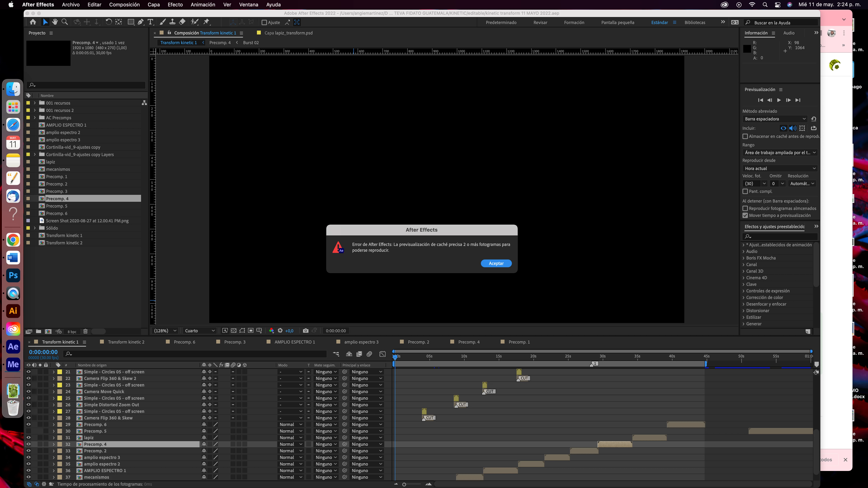This screenshot has width=868, height=488.
Task: Click the trash icon in Project panel
Action: (86, 331)
